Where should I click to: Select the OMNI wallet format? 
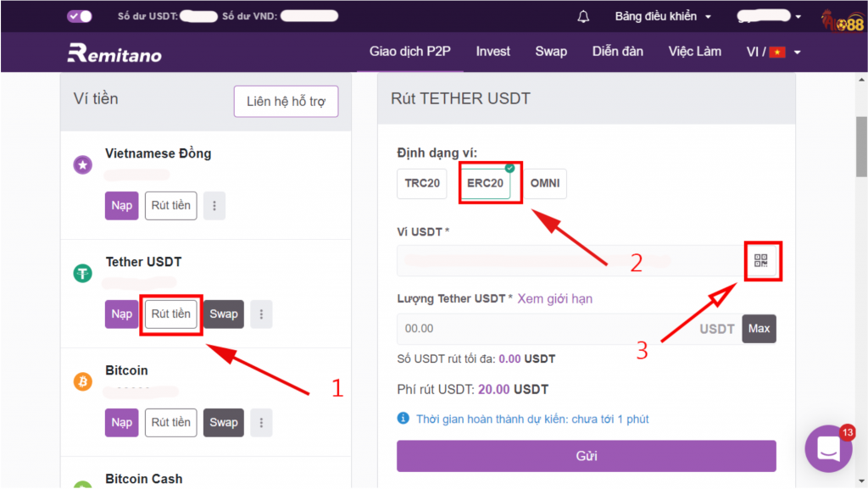545,184
